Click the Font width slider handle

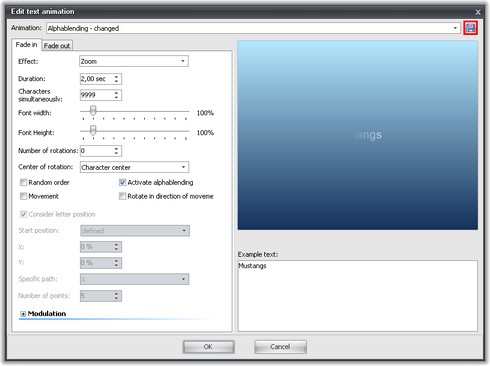click(x=93, y=110)
